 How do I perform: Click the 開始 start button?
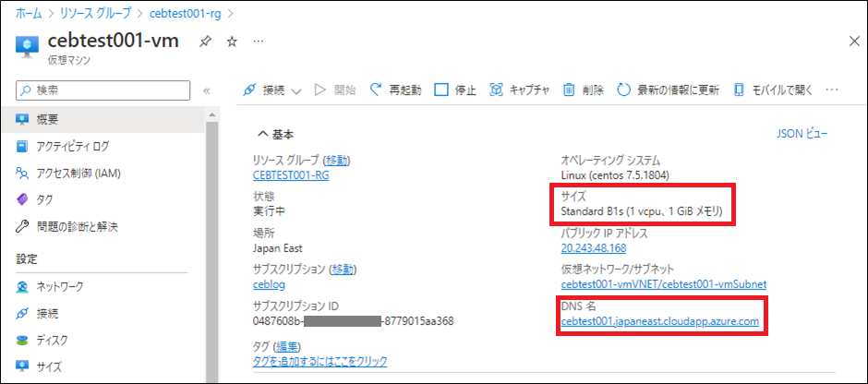click(335, 90)
